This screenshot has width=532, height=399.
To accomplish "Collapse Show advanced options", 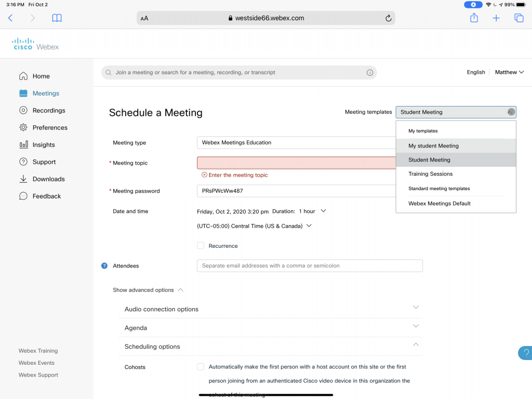I will pyautogui.click(x=148, y=290).
